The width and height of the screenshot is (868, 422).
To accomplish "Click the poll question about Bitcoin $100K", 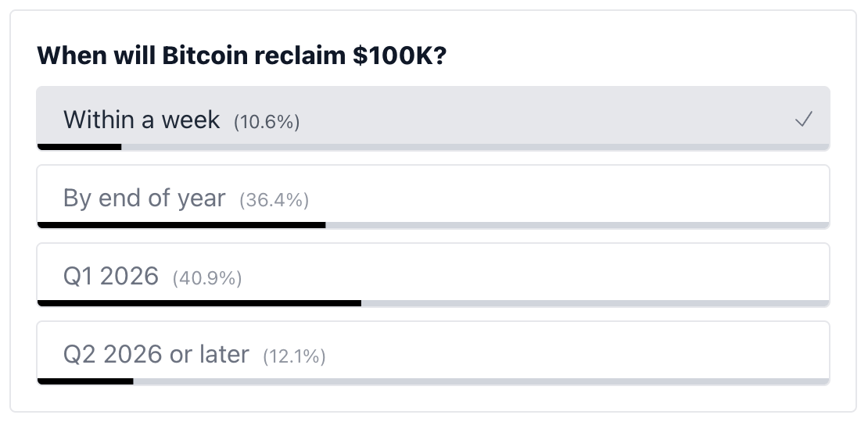I will point(242,55).
